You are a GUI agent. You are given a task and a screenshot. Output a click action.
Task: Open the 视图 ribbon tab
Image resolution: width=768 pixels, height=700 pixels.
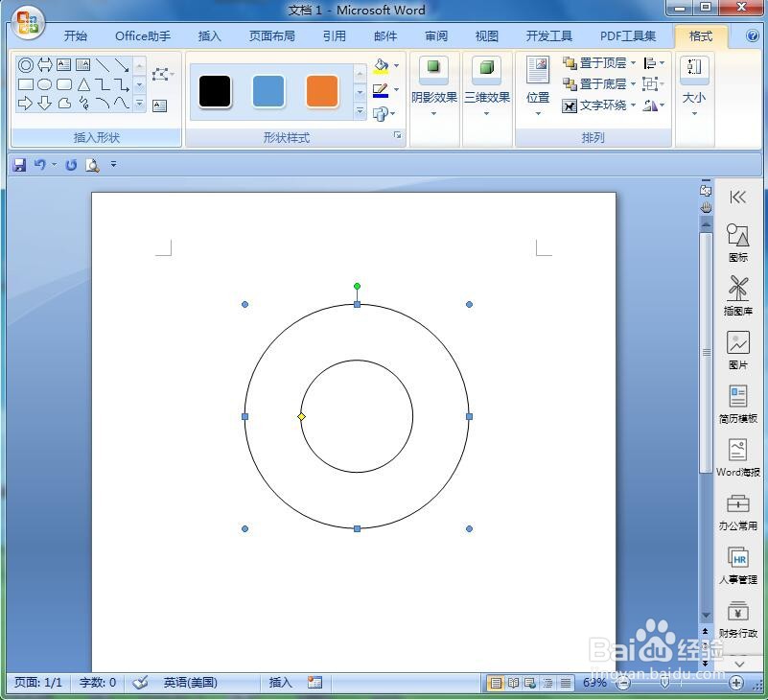coord(487,35)
